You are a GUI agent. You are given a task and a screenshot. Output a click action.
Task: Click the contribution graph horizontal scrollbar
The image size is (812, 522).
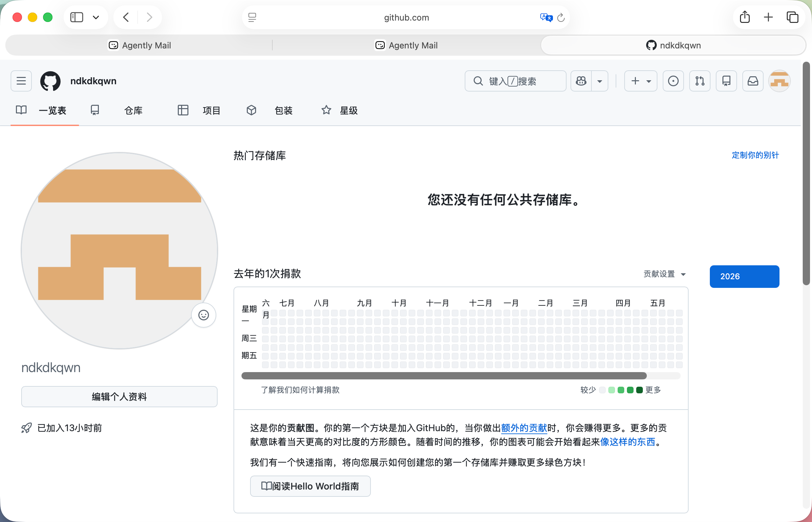[444, 375]
